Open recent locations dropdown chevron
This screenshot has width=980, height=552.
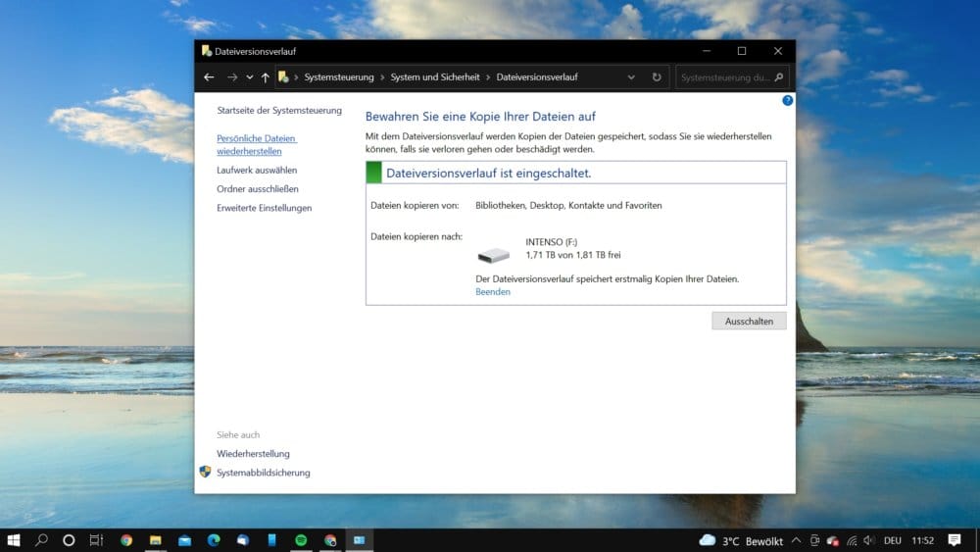click(249, 77)
